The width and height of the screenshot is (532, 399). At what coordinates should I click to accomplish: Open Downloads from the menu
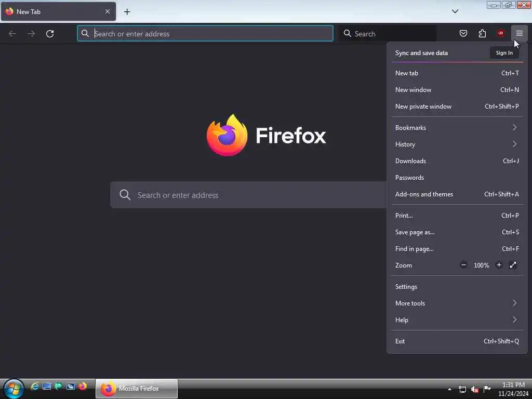[x=457, y=161]
